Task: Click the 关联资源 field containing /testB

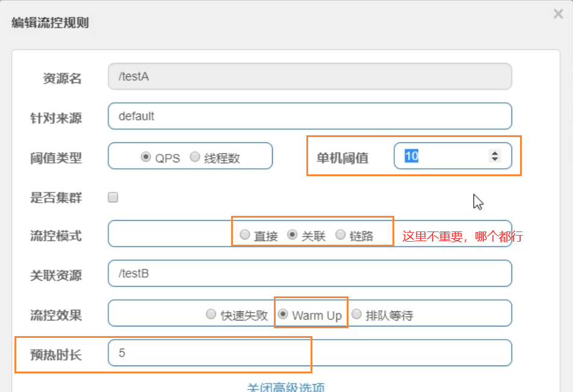Action: tap(309, 274)
